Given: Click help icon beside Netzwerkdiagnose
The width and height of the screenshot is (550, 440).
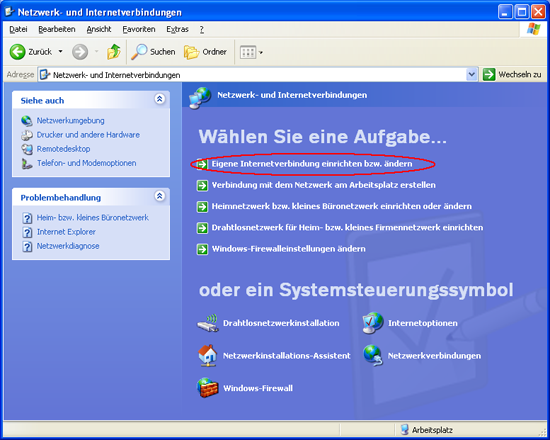Looking at the screenshot, I should tap(27, 246).
